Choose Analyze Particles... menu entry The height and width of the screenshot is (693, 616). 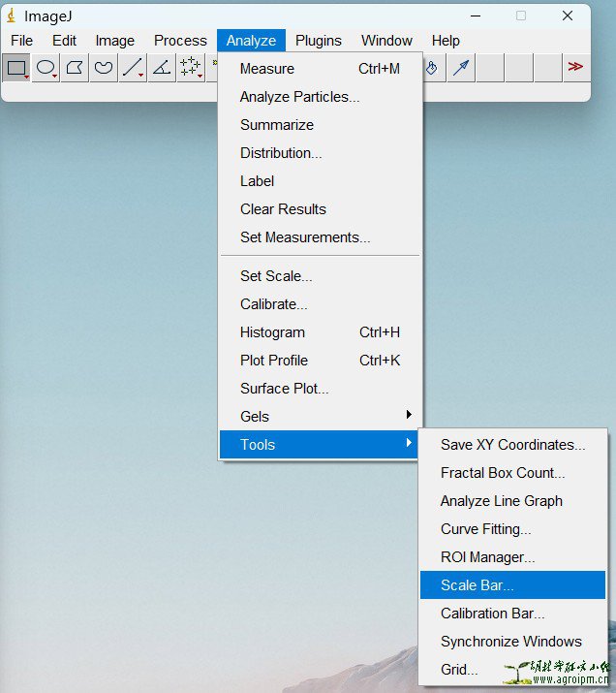[299, 97]
